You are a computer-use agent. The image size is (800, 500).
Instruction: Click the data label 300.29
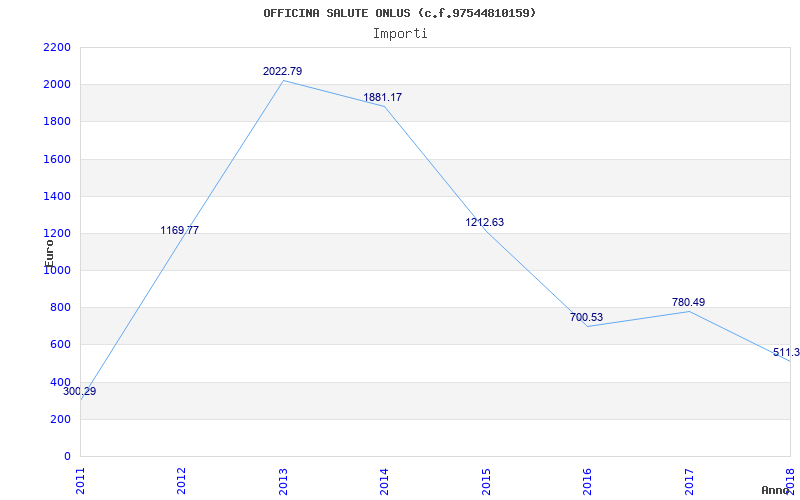(x=79, y=392)
